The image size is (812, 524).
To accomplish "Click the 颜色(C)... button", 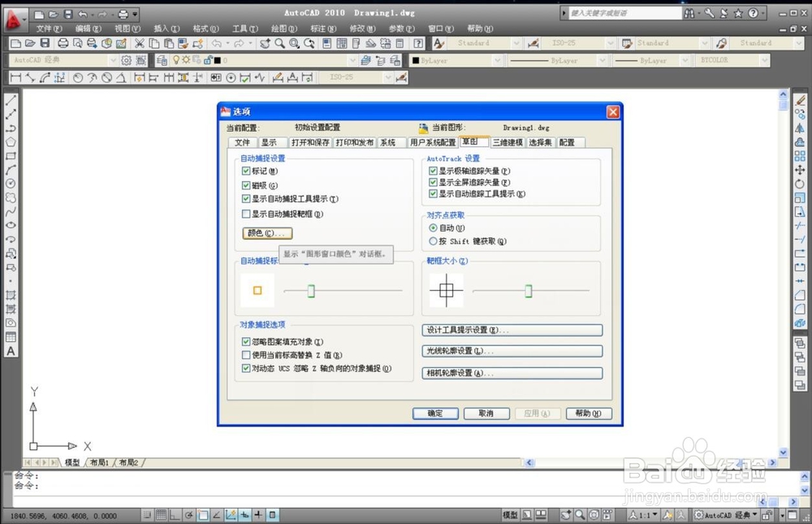I will [267, 233].
